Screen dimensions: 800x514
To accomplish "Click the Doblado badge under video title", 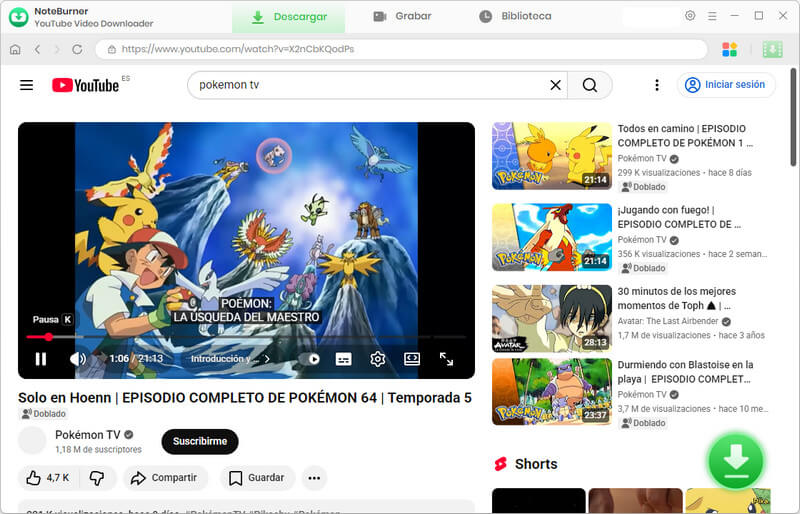I will tap(44, 414).
